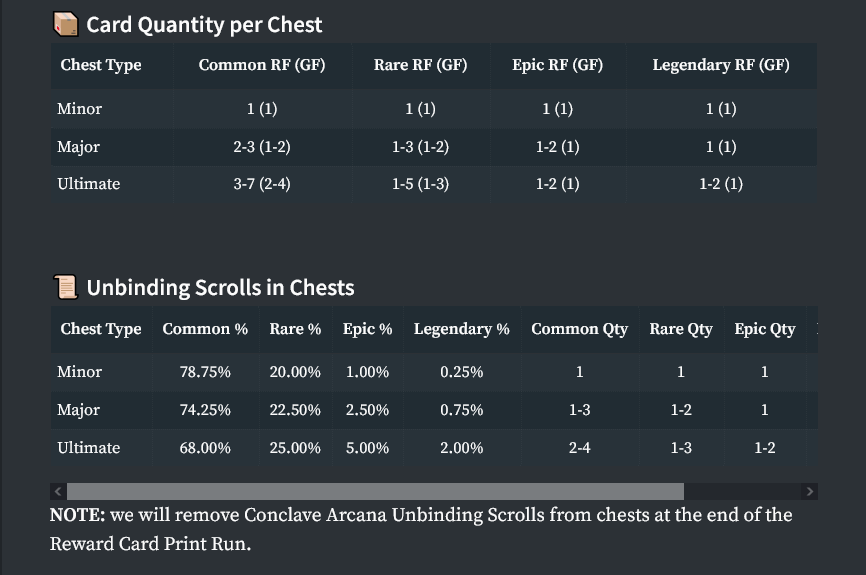This screenshot has width=866, height=575.
Task: Click the Card Quantity per Chest heading
Action: click(204, 24)
